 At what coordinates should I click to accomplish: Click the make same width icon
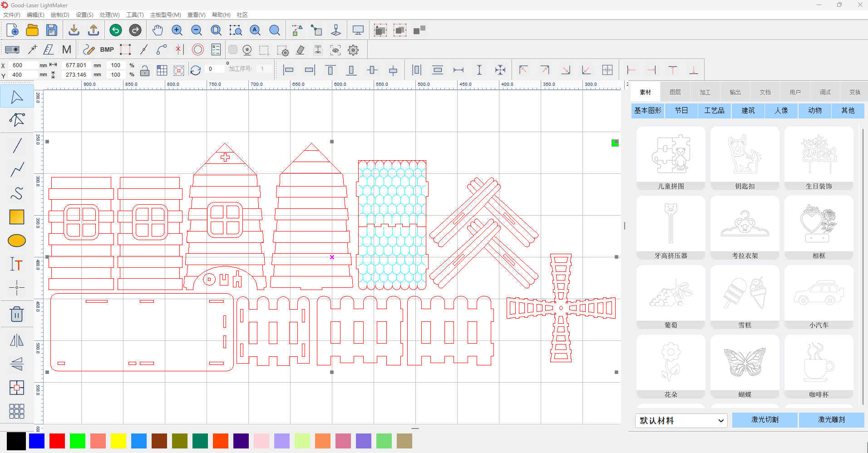459,70
